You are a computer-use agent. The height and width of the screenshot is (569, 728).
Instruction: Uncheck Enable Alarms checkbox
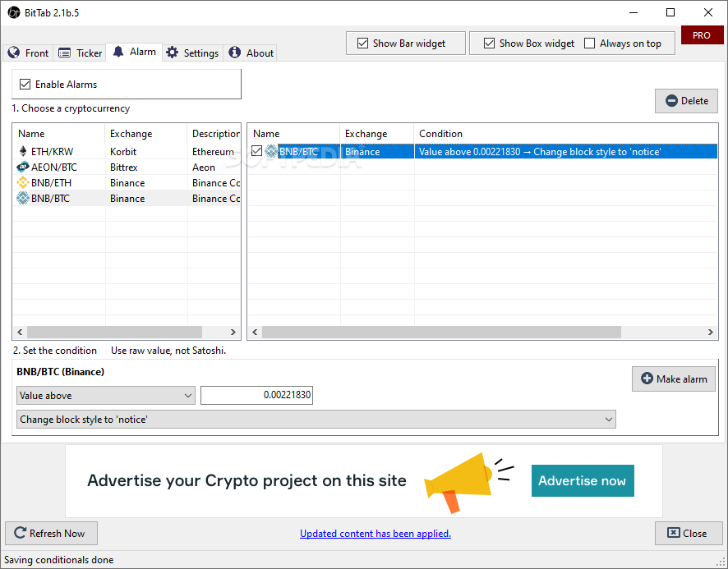coord(25,84)
